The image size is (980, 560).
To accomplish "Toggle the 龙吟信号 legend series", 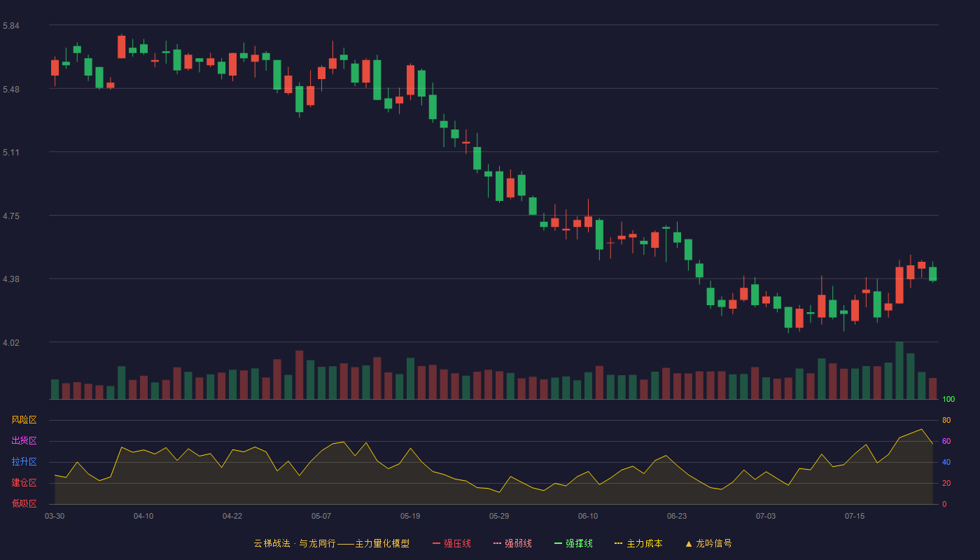I will (708, 543).
